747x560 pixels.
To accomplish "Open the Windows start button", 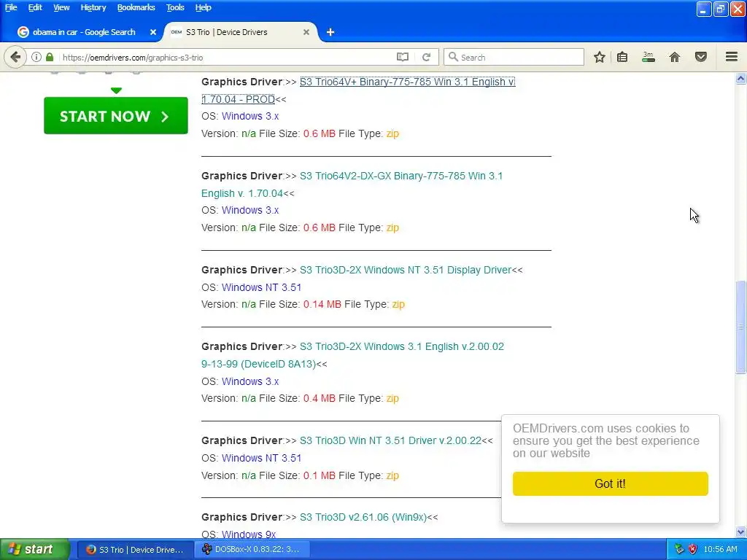I will (x=34, y=549).
